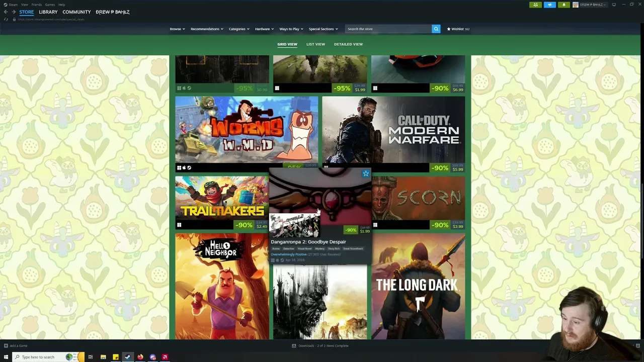644x362 pixels.
Task: Reload the page with the refresh icon
Action: (x=6, y=19)
